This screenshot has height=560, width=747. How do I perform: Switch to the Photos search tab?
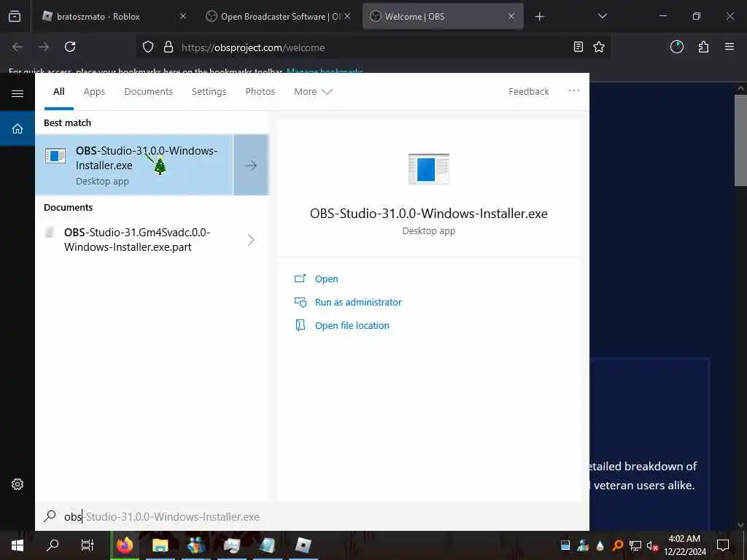coord(260,91)
